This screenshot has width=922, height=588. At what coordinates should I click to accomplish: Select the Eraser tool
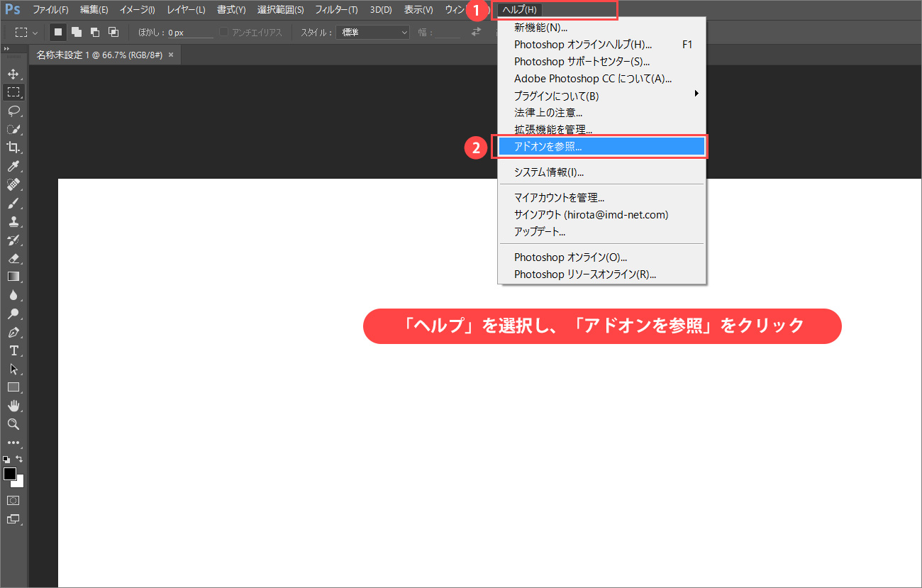pos(13,258)
